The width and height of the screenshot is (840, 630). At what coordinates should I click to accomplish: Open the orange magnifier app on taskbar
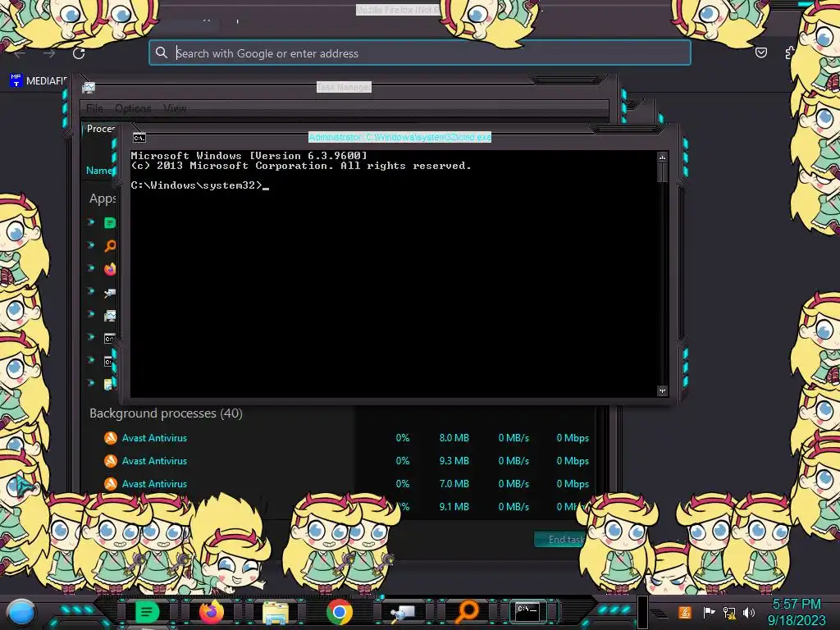467,611
